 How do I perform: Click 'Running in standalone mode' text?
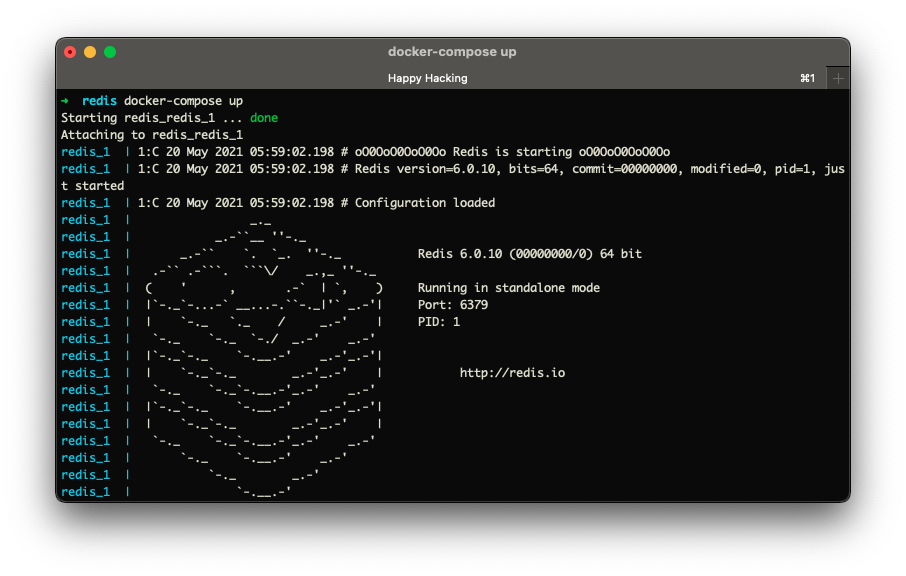(x=508, y=288)
